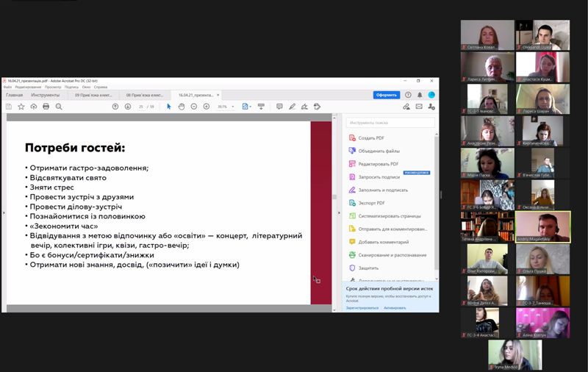Open the Заполнить и подписать tool
This screenshot has height=372, width=588.
pos(383,190)
